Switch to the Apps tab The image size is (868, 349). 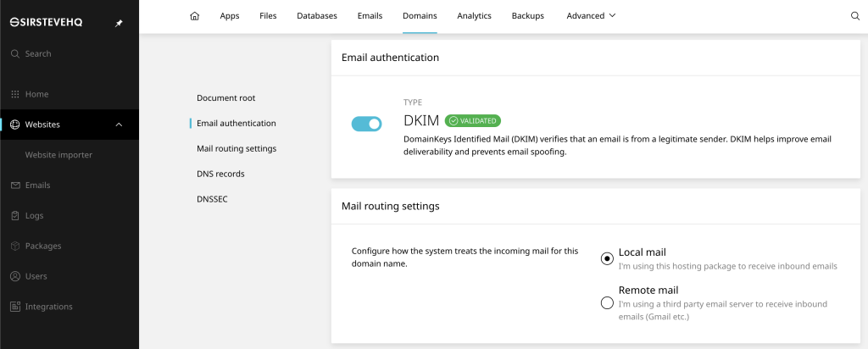click(230, 16)
